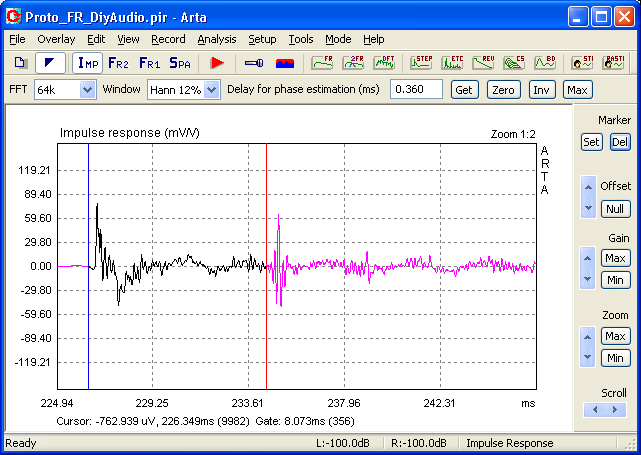Click the R:-100.0dB status bar entry
641x455 pixels.
[419, 443]
